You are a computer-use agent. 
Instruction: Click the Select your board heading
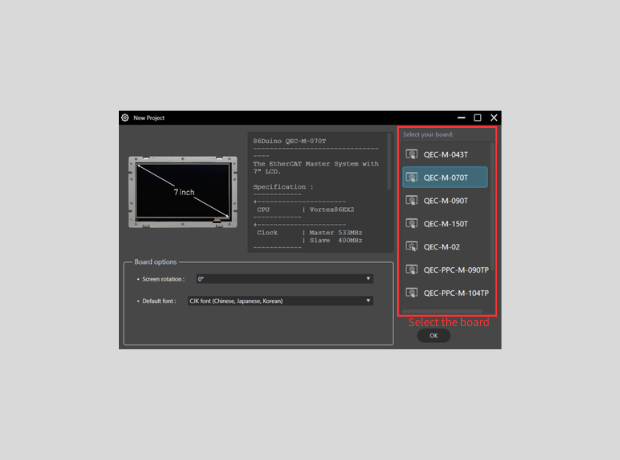point(428,134)
